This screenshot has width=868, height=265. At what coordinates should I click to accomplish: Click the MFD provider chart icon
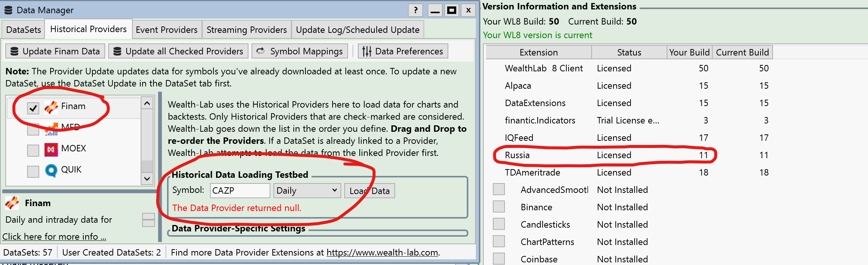tap(51, 129)
